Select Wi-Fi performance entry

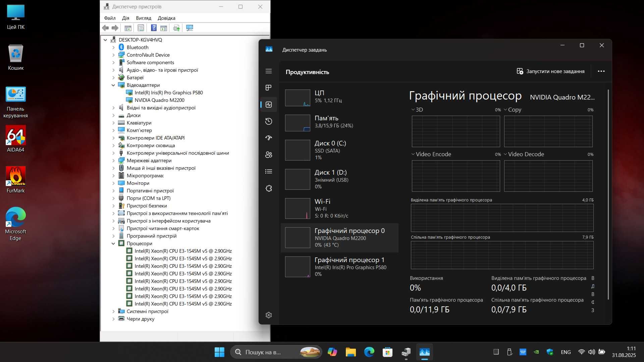(339, 208)
